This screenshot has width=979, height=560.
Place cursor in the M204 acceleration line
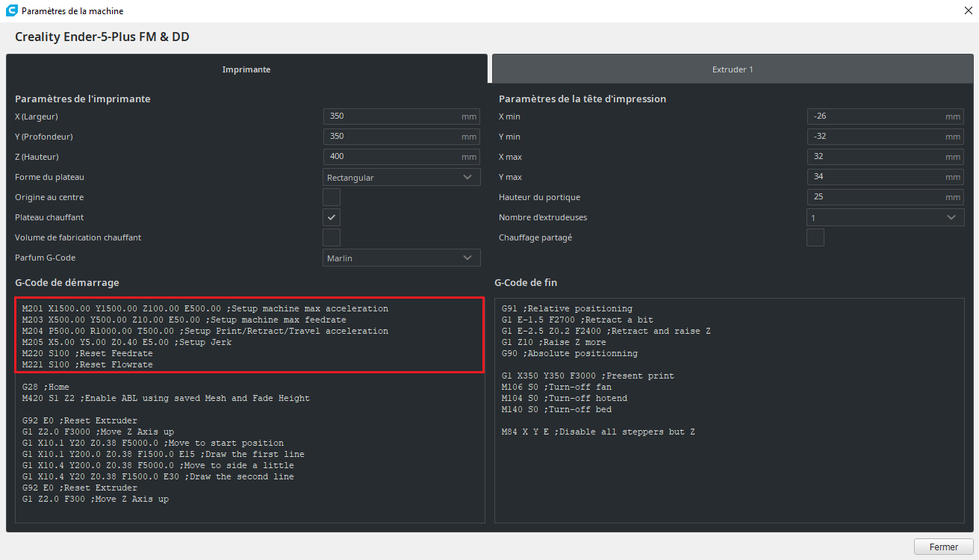tap(205, 331)
